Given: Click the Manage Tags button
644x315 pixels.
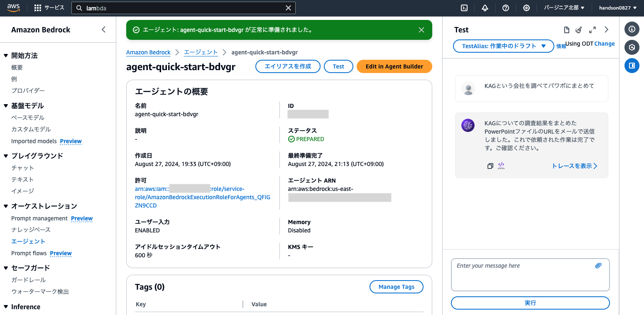Looking at the screenshot, I should [x=397, y=287].
